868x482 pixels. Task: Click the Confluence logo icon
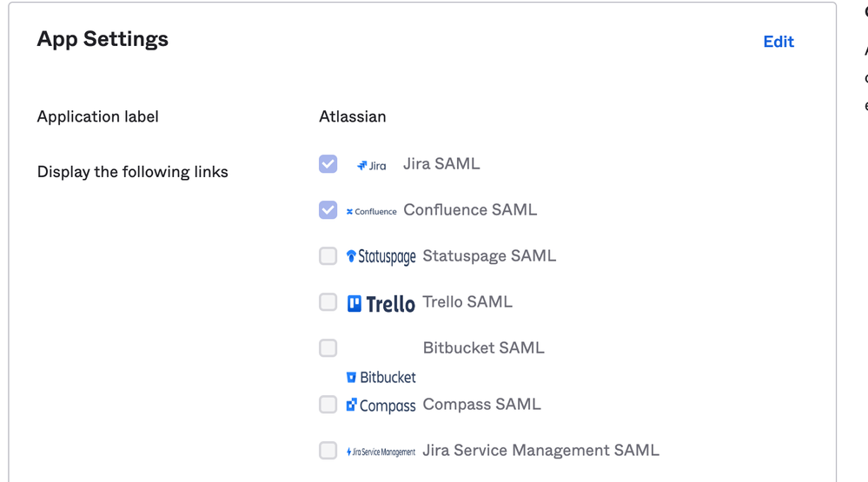[x=372, y=211]
